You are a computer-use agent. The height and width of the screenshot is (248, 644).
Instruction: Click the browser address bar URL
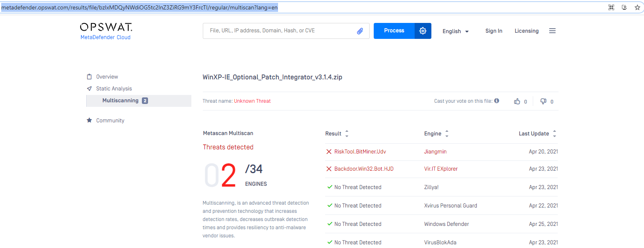139,7
